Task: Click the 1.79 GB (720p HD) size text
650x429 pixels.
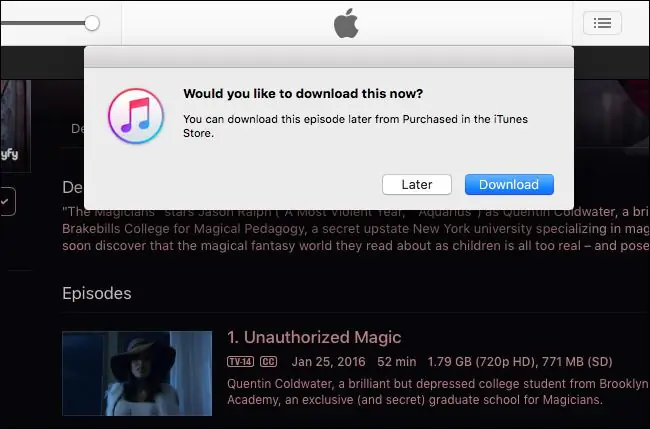Action: 484,361
